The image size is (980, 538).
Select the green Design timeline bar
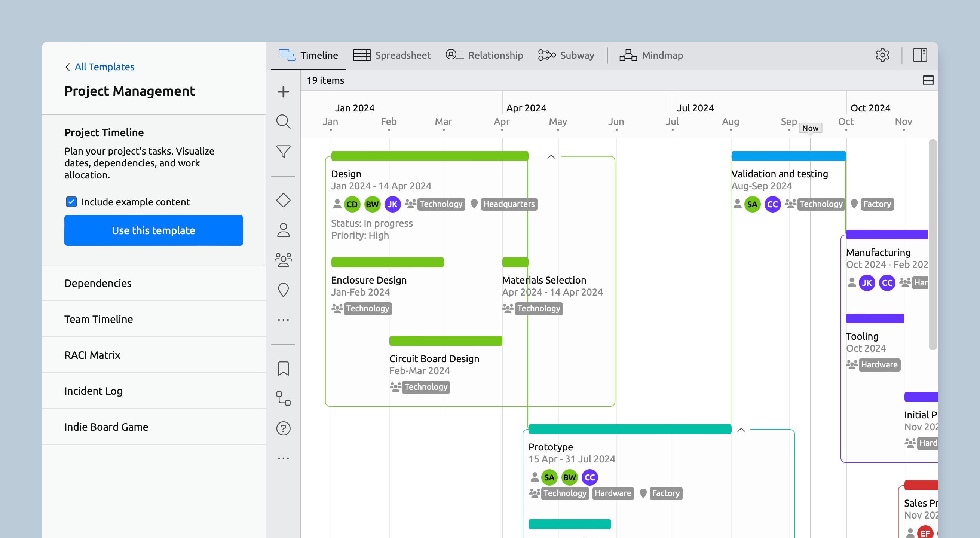click(430, 156)
